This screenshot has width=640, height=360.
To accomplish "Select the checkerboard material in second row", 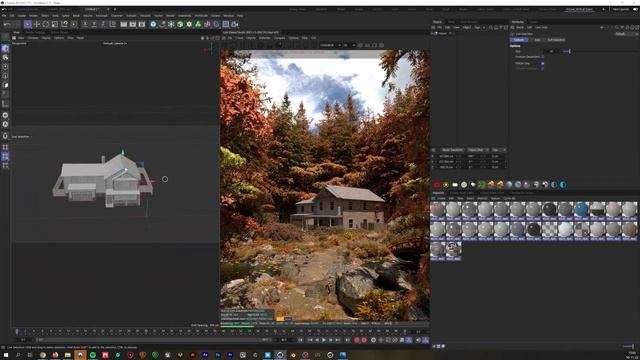I will (549, 229).
